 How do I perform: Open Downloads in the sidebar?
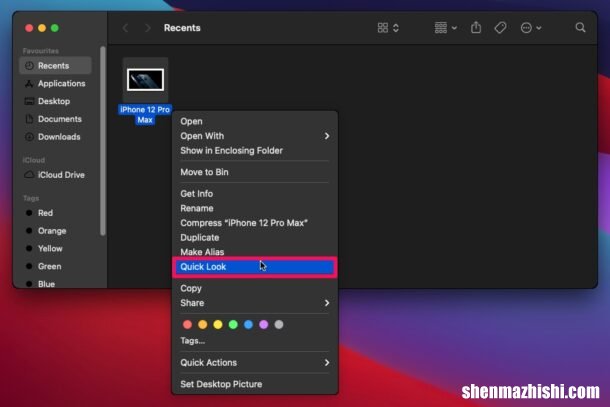point(55,137)
